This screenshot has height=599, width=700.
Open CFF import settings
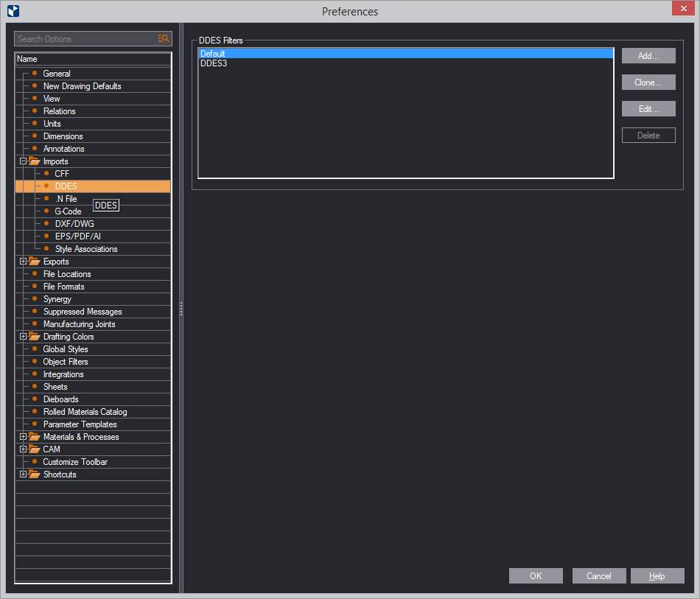click(62, 174)
